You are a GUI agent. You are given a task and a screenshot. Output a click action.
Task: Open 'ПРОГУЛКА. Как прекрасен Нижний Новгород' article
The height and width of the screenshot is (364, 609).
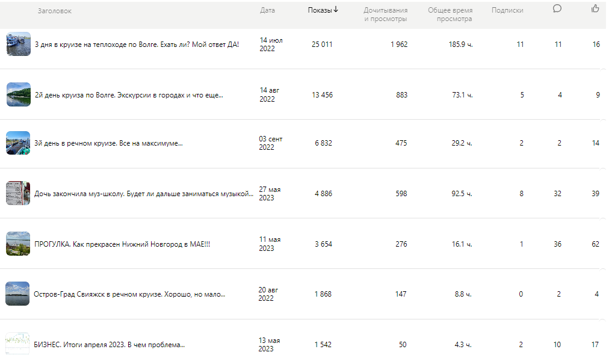(122, 244)
